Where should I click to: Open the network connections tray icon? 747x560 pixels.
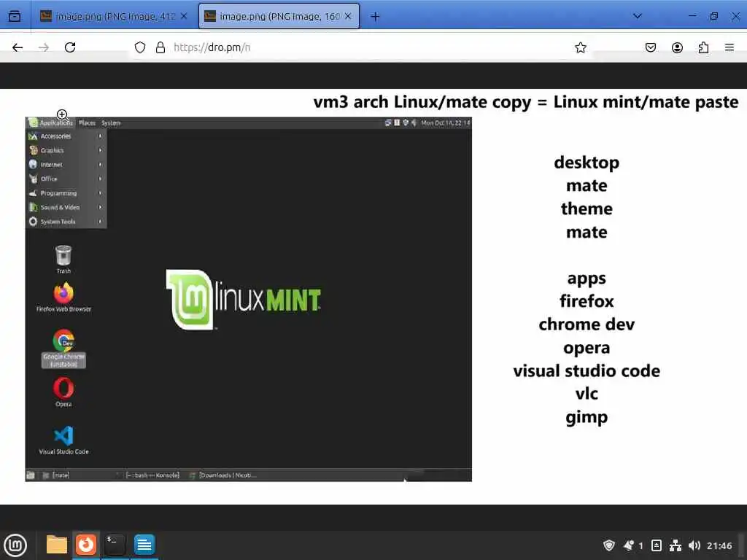point(675,545)
